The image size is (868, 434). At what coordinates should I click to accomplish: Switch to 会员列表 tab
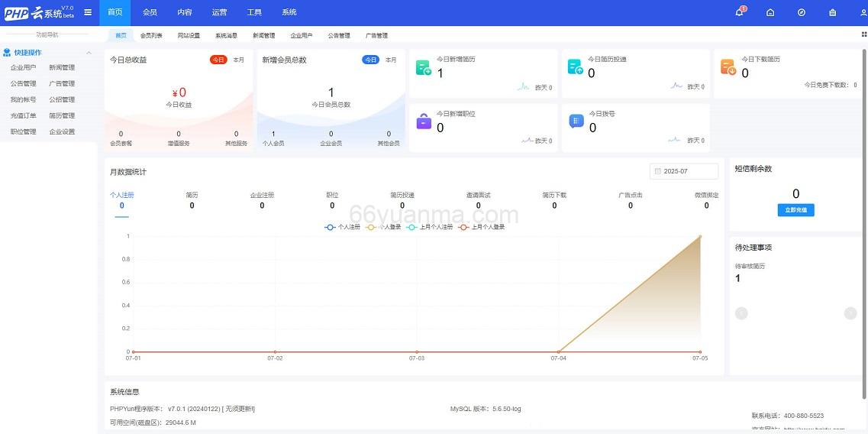point(151,35)
